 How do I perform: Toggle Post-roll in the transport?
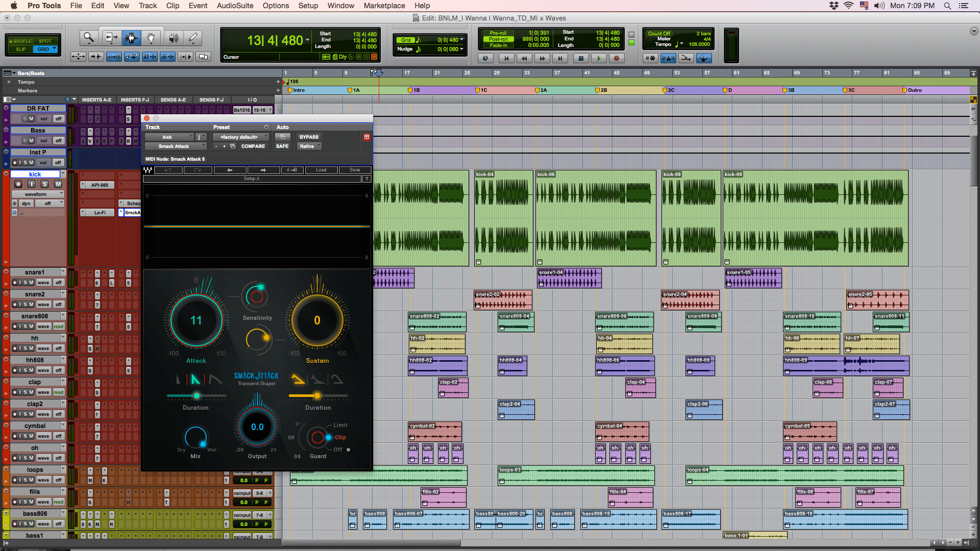pyautogui.click(x=498, y=39)
